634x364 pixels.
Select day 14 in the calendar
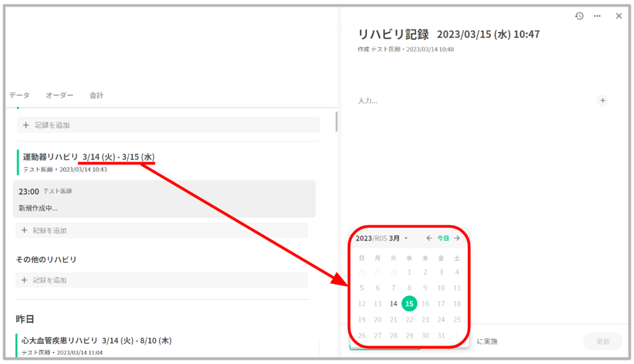[393, 304]
